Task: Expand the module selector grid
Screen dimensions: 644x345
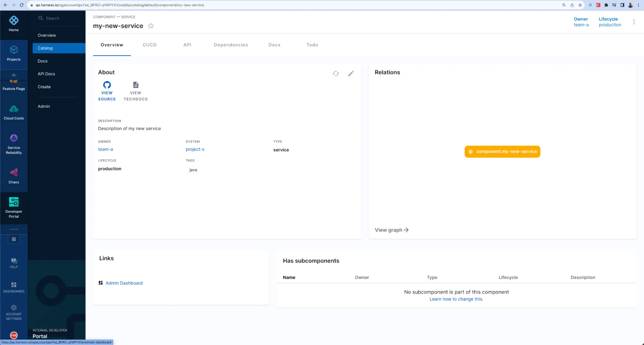Action: [x=14, y=239]
